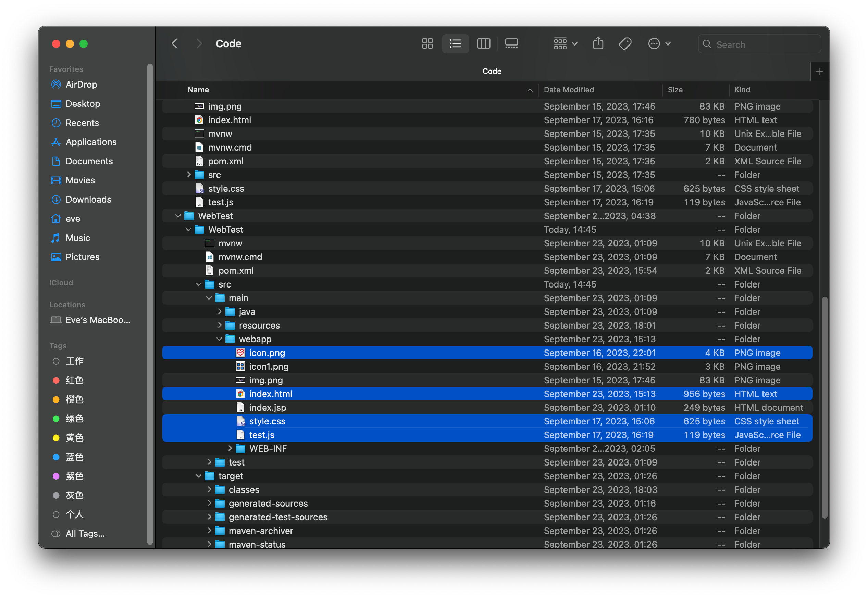Image resolution: width=868 pixels, height=599 pixels.
Task: Open the Edit Tags popover
Action: pos(625,43)
